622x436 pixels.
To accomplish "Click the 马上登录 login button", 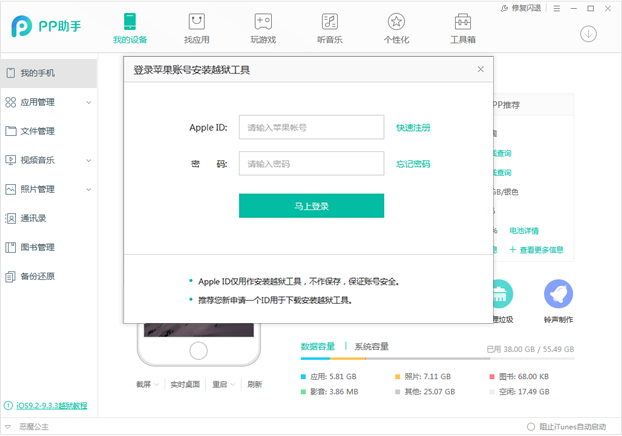I will (x=311, y=206).
